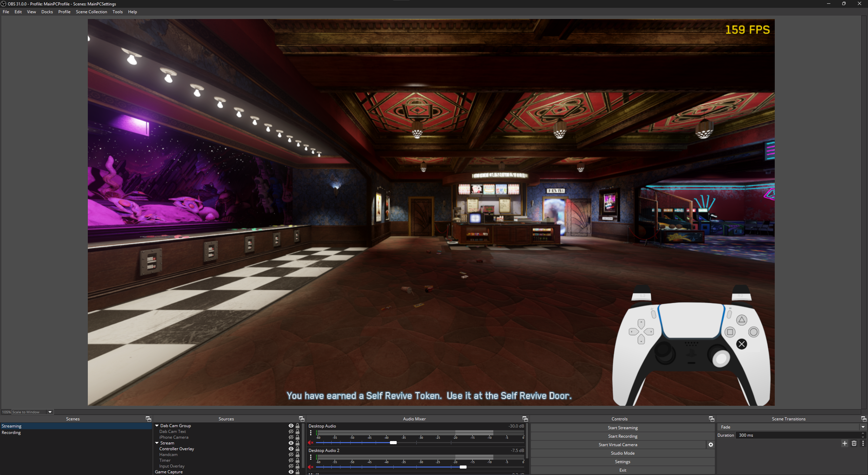The image size is (868, 475).
Task: Click Start Virtual Camera
Action: click(x=618, y=445)
